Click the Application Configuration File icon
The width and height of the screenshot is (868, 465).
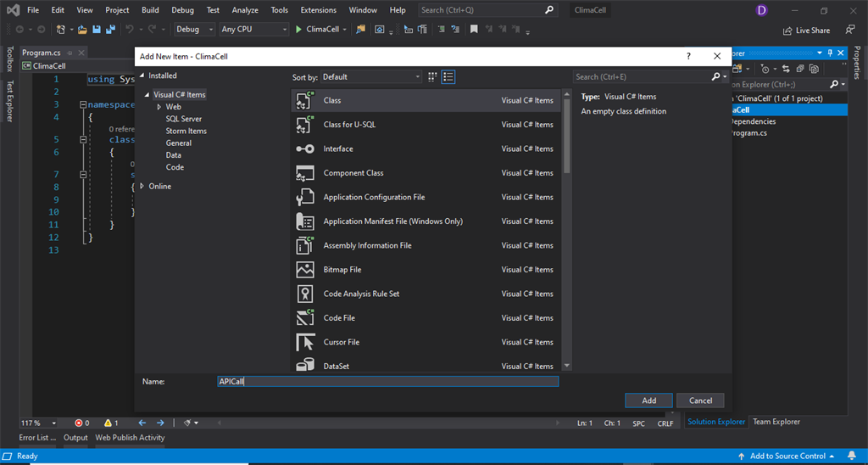305,197
